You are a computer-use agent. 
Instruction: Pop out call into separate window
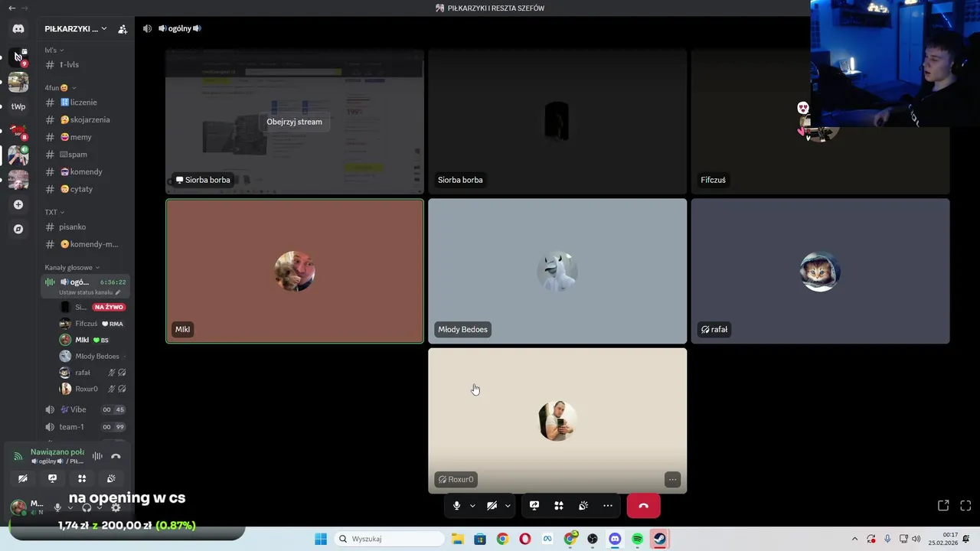point(943,506)
